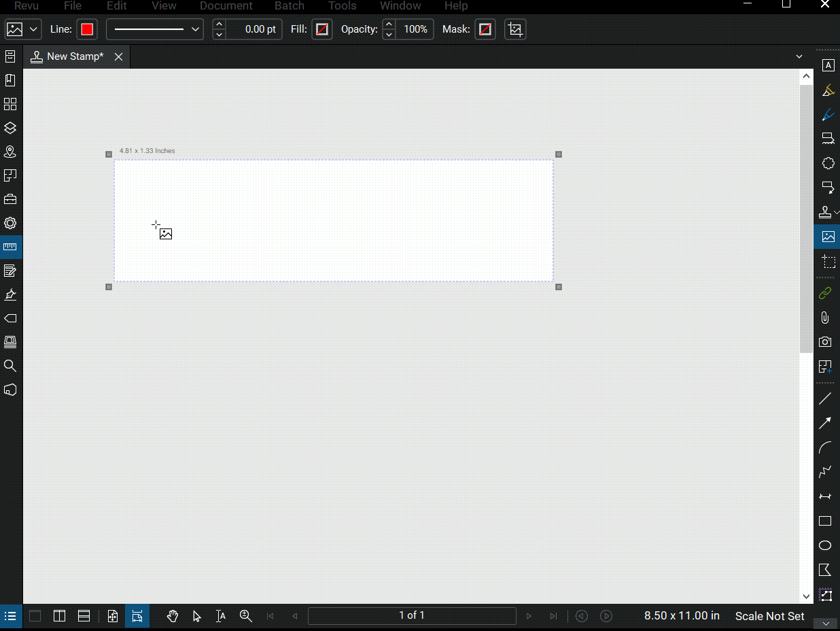Toggle side-by-side page view

[59, 616]
